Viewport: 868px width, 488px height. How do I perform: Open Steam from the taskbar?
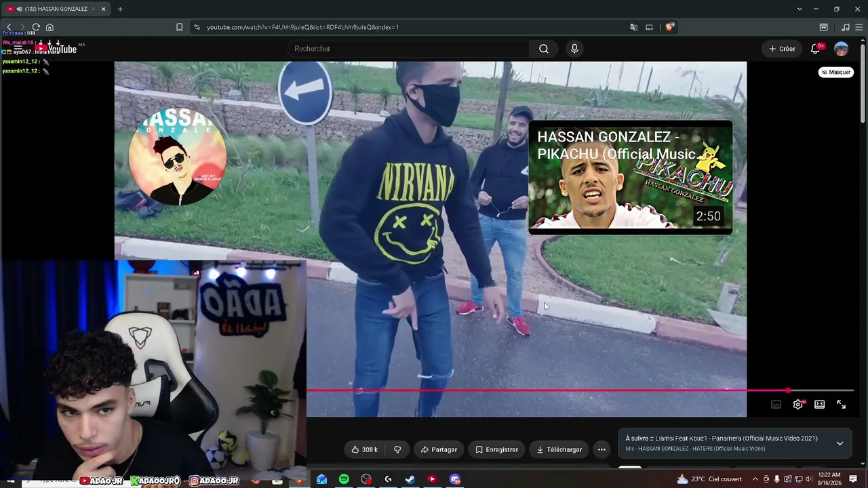[x=410, y=479]
